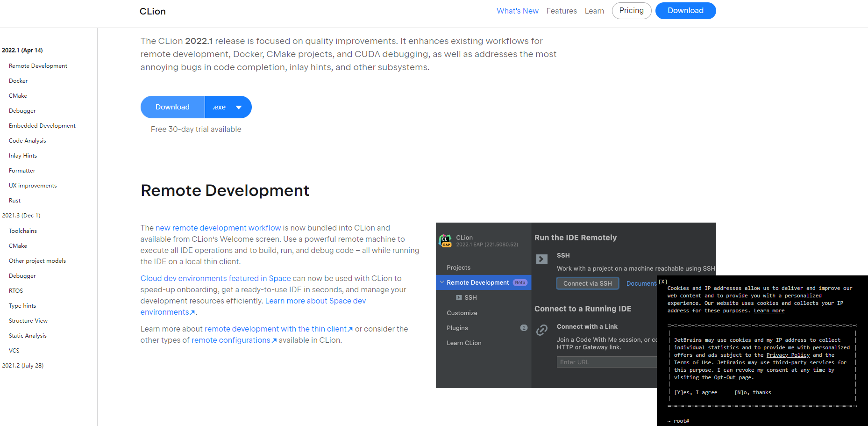The image size is (868, 426).
Task: Click the Connect with a Link chain icon
Action: tap(542, 330)
